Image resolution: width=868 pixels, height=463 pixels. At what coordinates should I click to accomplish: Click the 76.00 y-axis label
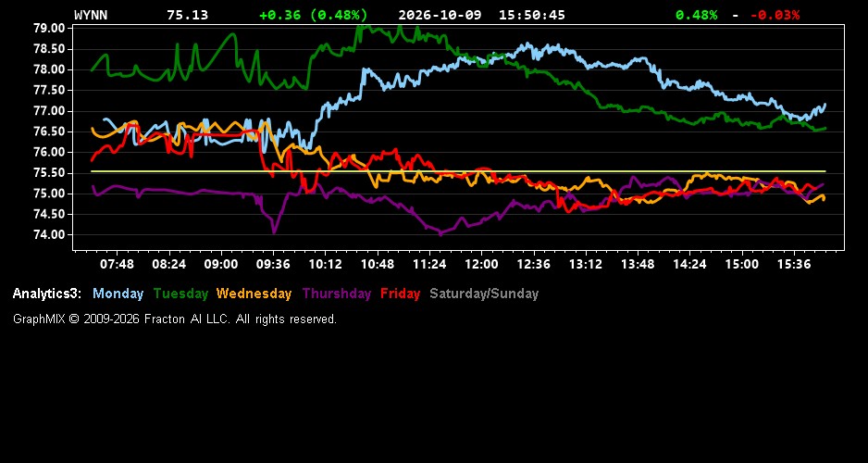coord(50,152)
